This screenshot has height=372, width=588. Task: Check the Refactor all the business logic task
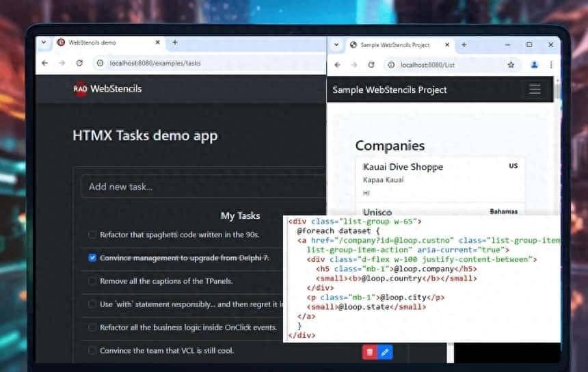(92, 328)
